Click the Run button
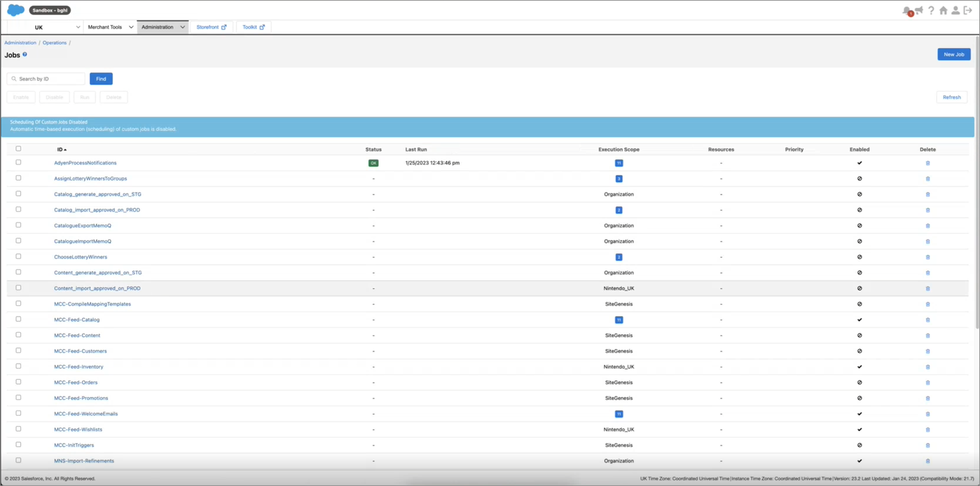The width and height of the screenshot is (980, 486). click(x=85, y=97)
